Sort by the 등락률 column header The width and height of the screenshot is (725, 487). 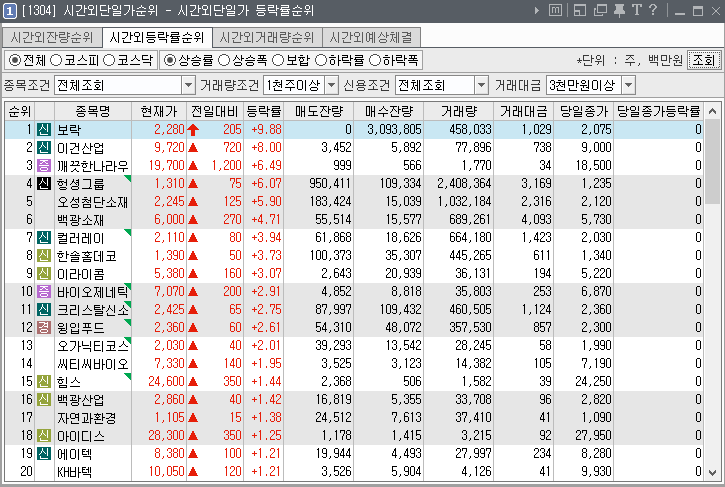[x=264, y=111]
